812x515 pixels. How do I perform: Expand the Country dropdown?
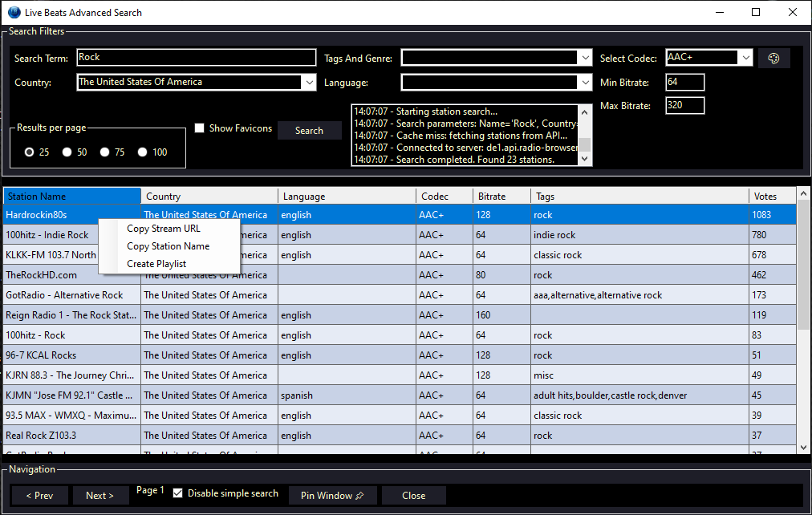[310, 82]
